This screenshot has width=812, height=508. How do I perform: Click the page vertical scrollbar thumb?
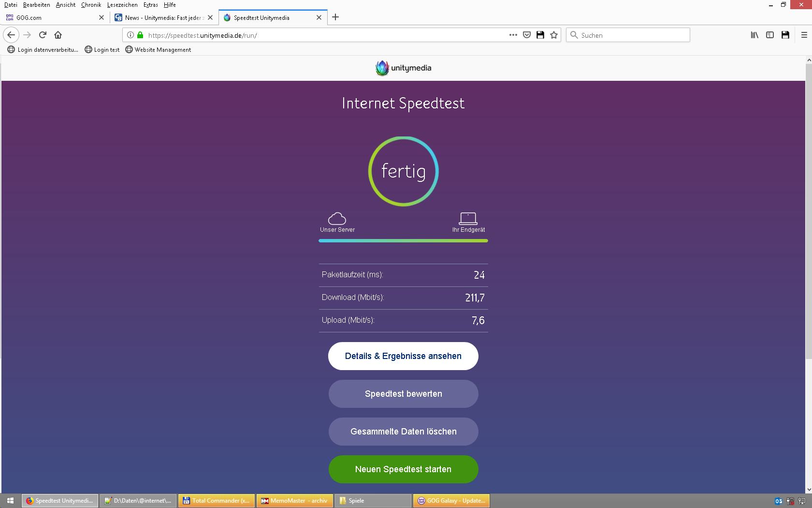coord(809,211)
